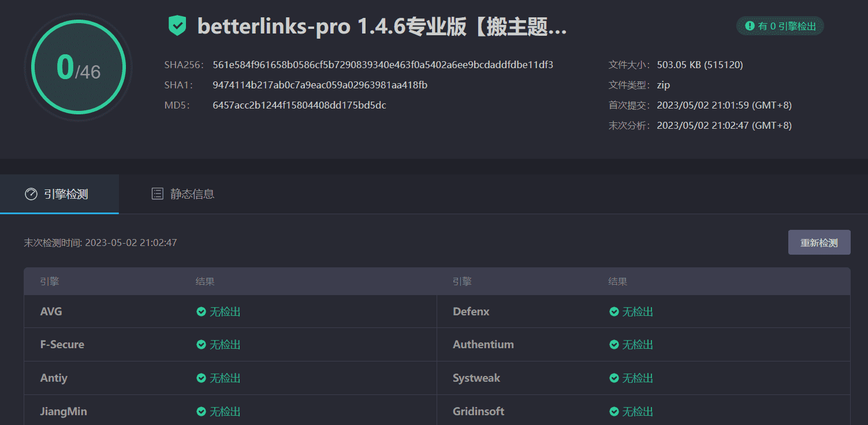This screenshot has width=868, height=425.
Task: Click the 重新检测 button
Action: 819,243
